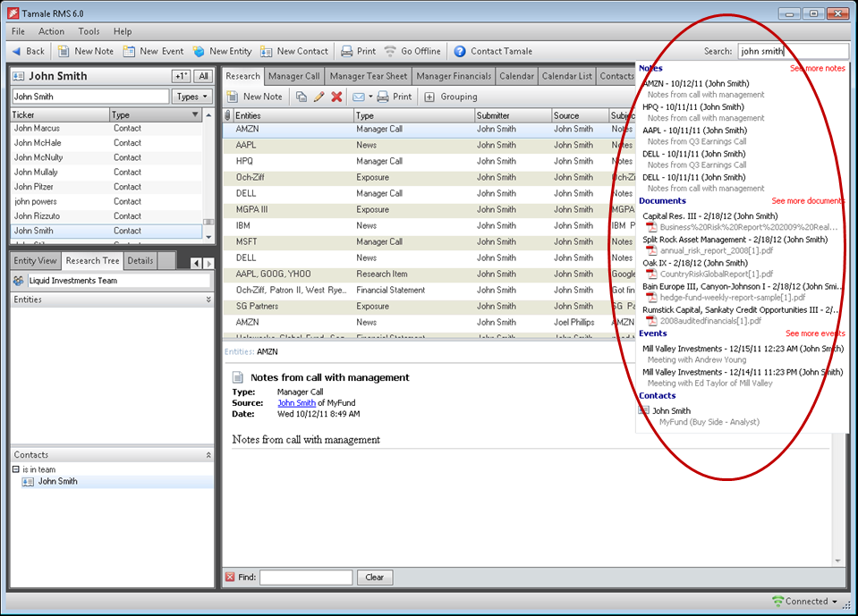This screenshot has width=858, height=616.
Task: Open the Calendar List tab
Action: pyautogui.click(x=566, y=76)
